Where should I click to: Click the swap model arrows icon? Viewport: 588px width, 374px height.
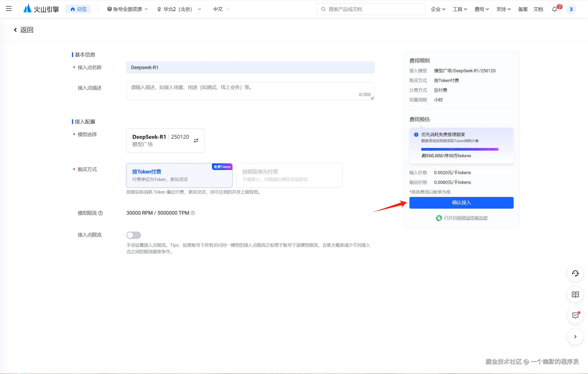pyautogui.click(x=196, y=141)
